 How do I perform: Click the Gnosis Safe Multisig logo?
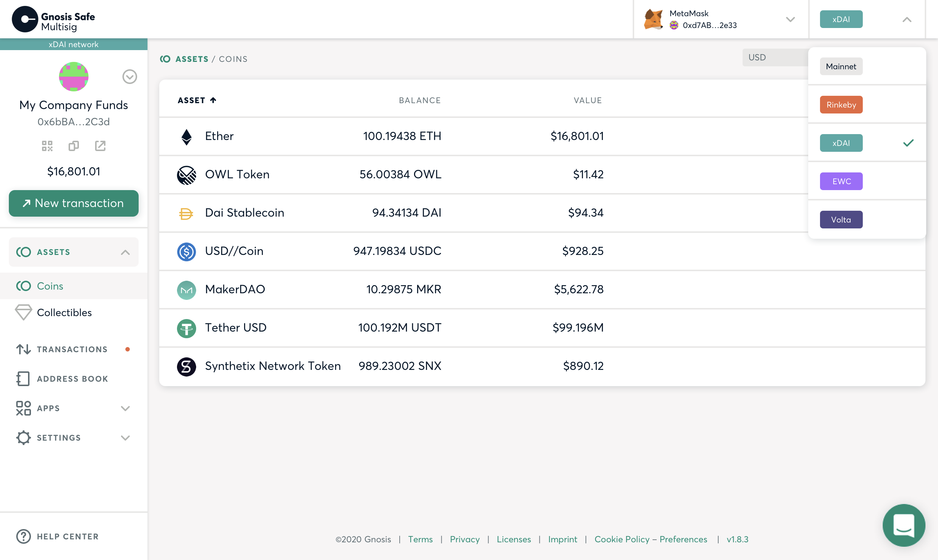click(x=53, y=19)
